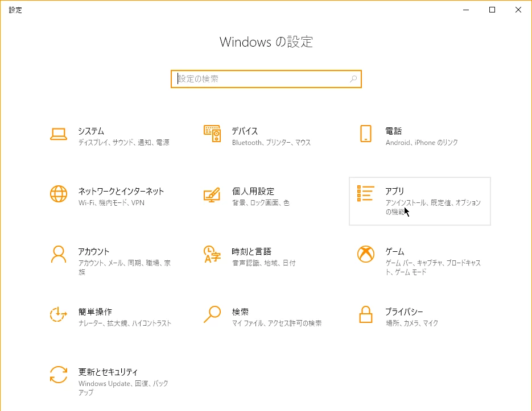This screenshot has height=411, width=532.
Task: Click the 電話 phone icon
Action: (365, 134)
